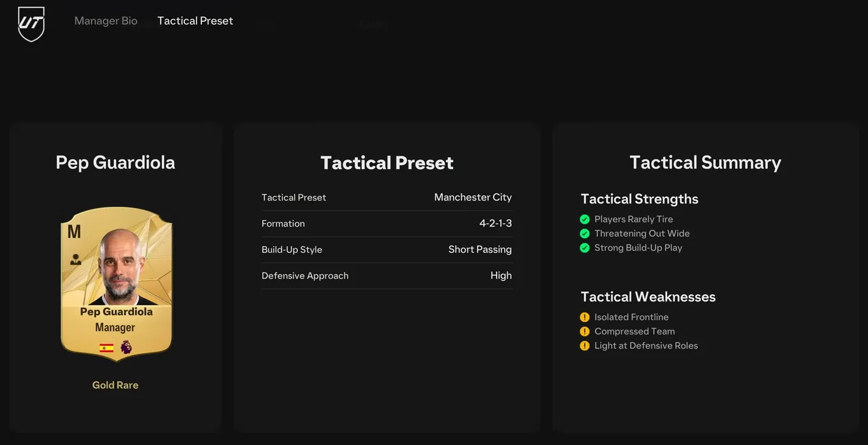Click the Defensive Approach row label
The width and height of the screenshot is (868, 445).
point(305,276)
